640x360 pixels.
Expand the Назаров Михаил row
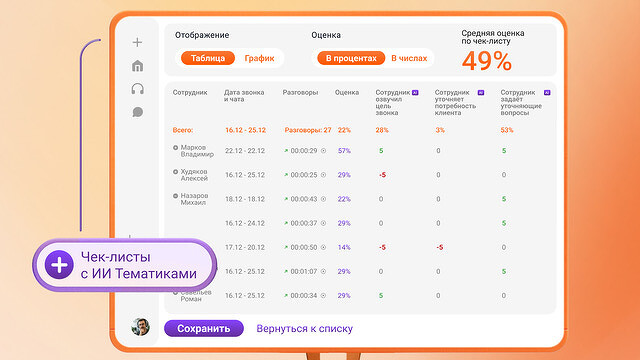pos(176,196)
